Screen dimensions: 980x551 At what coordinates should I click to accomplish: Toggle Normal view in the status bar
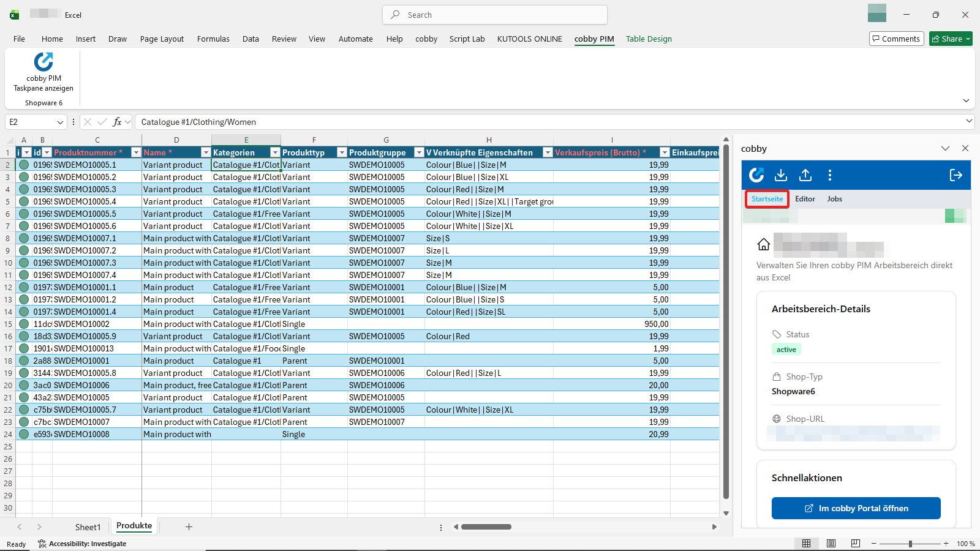click(x=807, y=543)
